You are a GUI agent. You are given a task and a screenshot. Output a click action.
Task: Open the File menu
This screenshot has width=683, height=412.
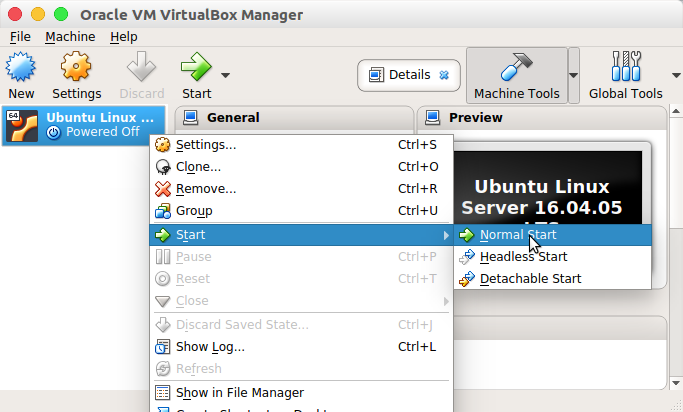pos(20,37)
